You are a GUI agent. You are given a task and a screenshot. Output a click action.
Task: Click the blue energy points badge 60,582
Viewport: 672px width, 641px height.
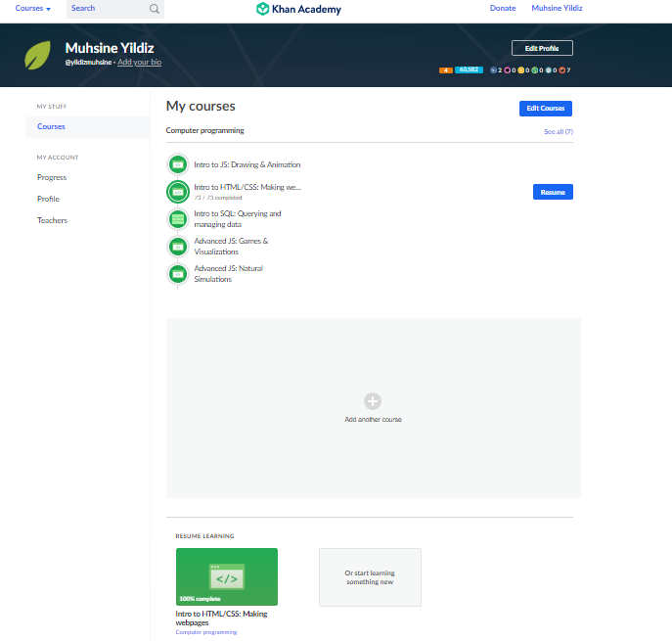click(x=469, y=69)
